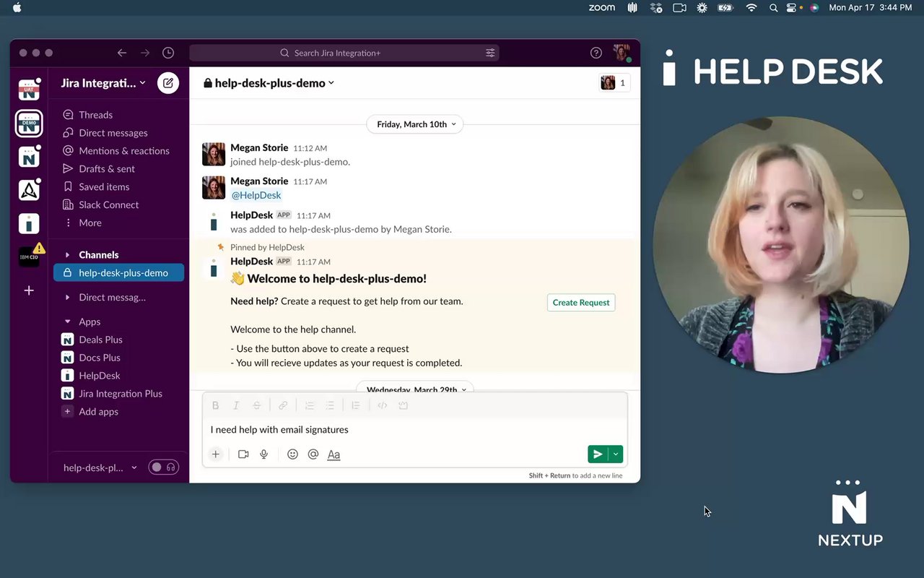Open the search filter options icon

pos(490,53)
